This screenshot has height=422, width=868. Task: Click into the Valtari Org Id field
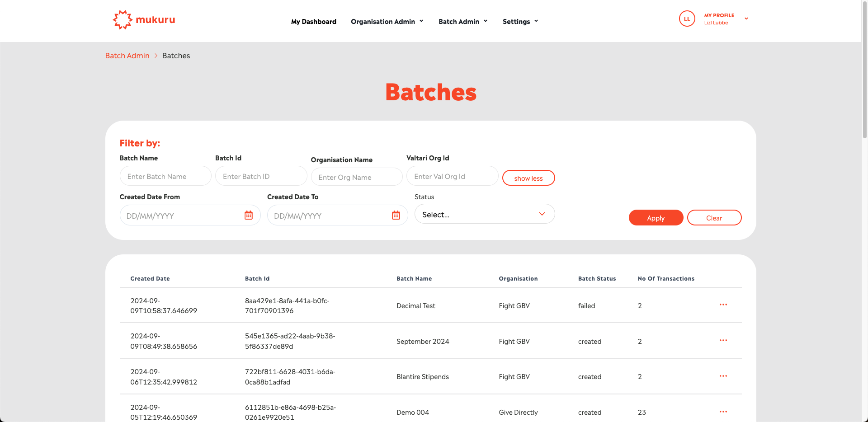tap(452, 176)
